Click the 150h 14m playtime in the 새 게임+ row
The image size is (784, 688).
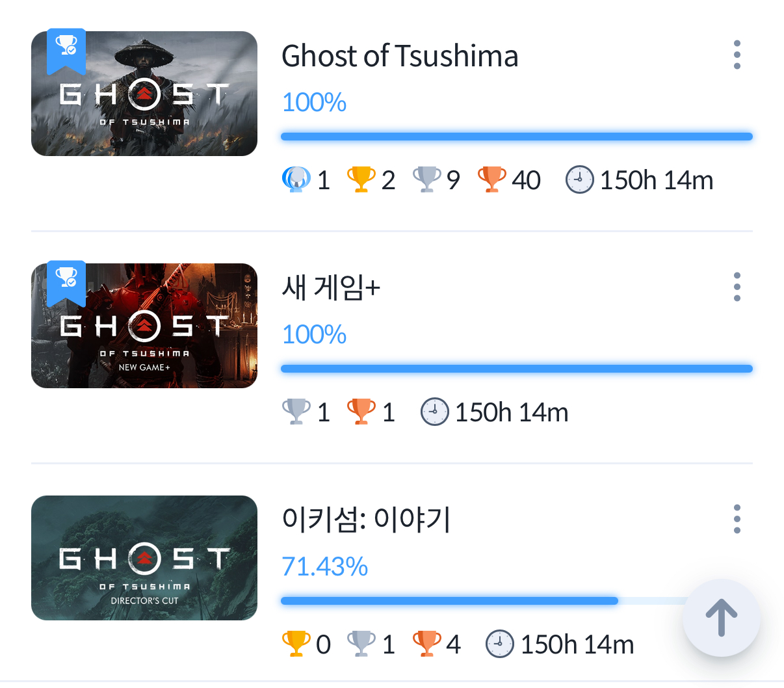(x=512, y=412)
